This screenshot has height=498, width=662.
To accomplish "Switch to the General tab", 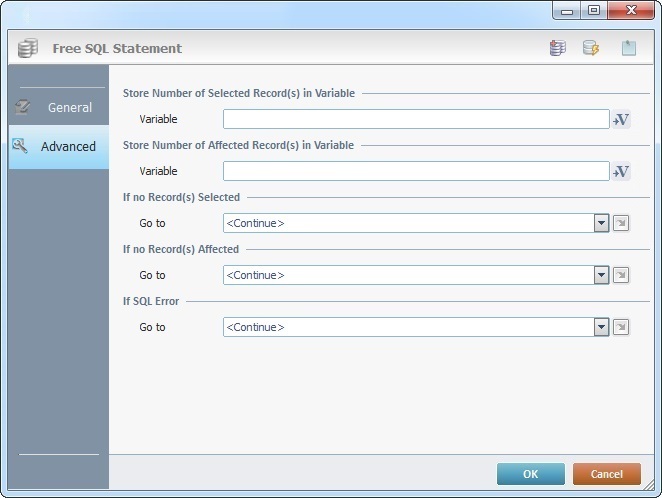I will point(58,107).
